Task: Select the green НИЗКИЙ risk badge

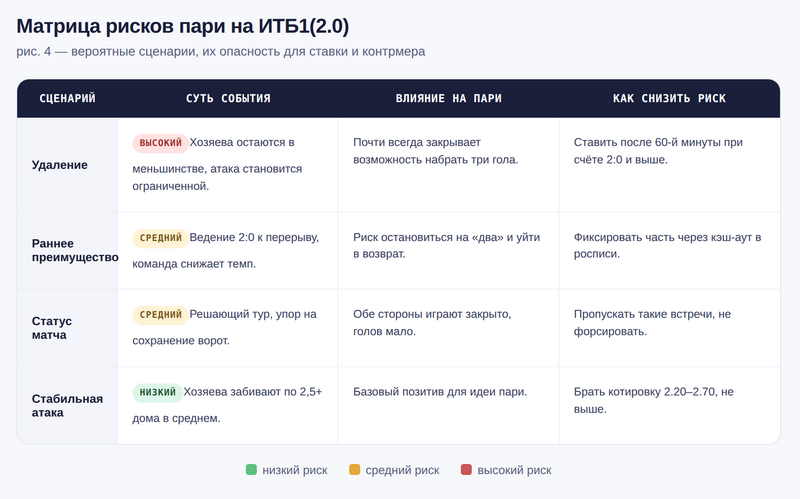Action: (x=157, y=392)
